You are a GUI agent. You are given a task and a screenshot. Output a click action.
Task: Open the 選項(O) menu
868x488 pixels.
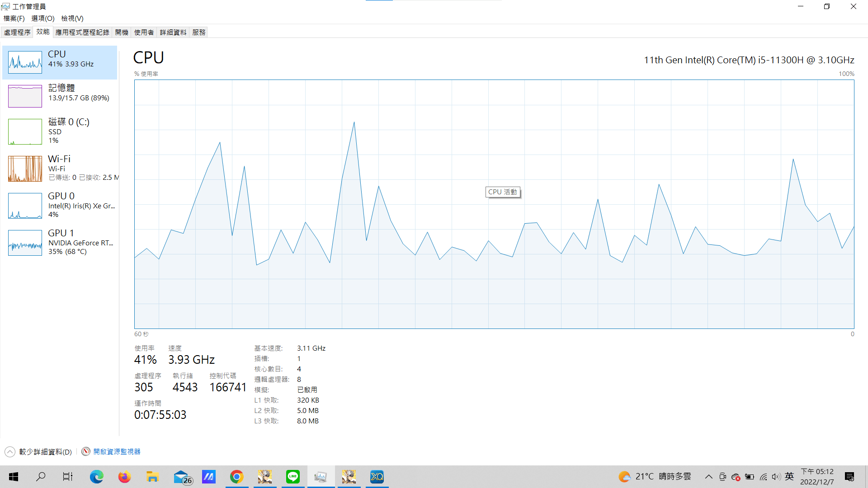click(43, 19)
